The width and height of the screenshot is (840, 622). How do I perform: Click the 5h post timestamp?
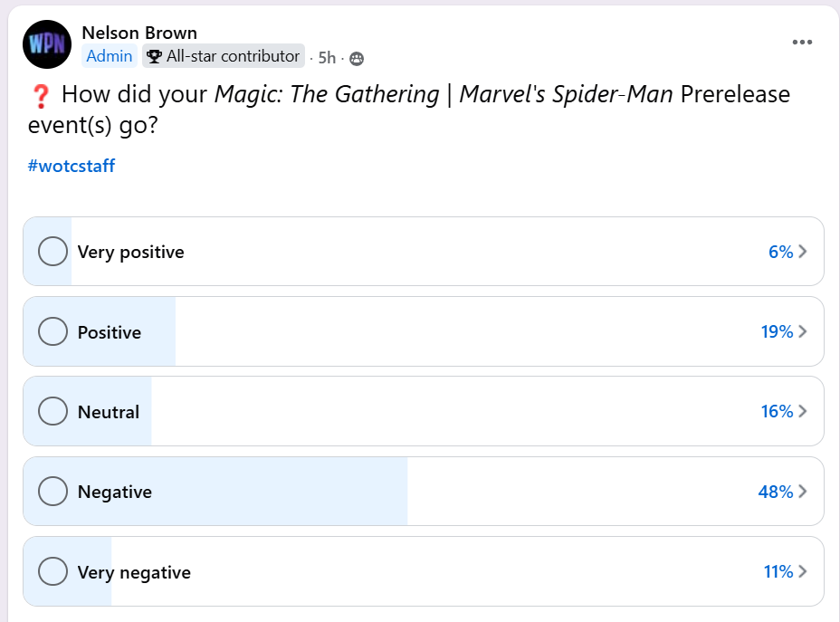coord(327,59)
